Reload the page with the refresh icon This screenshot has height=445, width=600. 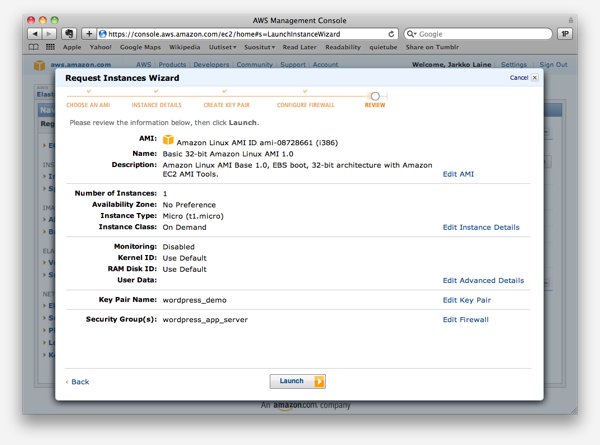(x=390, y=33)
